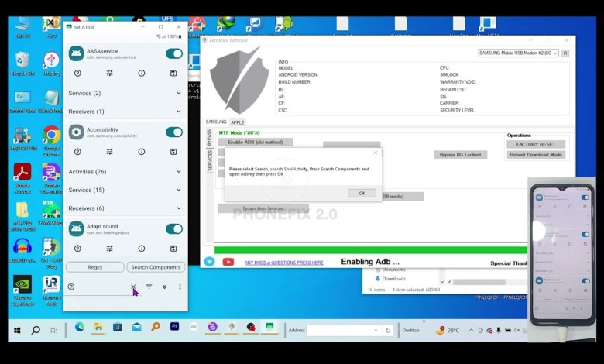Toggle off the AASAservice switch
This screenshot has height=364, width=604.
[x=174, y=53]
